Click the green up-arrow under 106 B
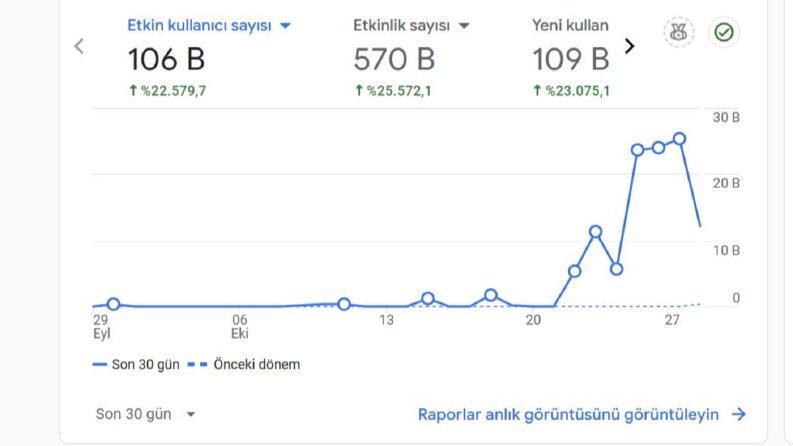This screenshot has height=446, width=793. [133, 91]
